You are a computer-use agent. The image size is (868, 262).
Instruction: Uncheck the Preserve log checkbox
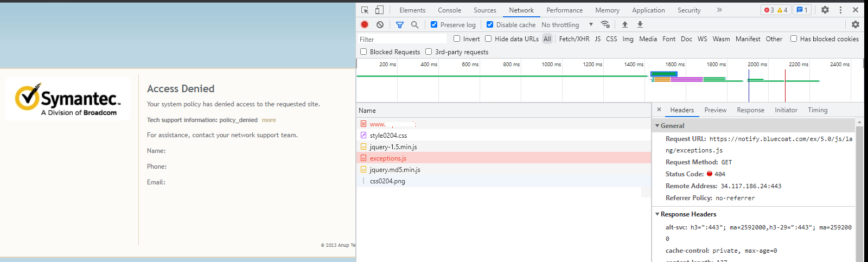[434, 24]
